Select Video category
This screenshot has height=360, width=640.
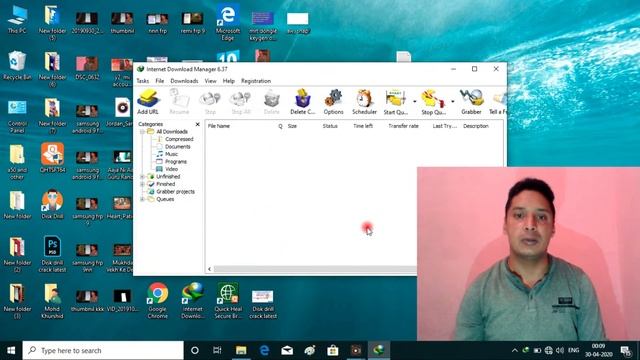pyautogui.click(x=171, y=169)
